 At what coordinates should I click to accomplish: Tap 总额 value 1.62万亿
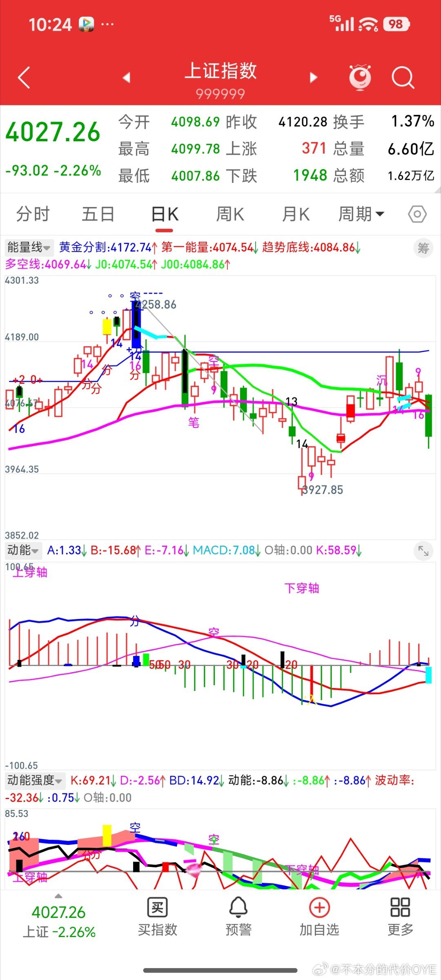click(x=411, y=176)
